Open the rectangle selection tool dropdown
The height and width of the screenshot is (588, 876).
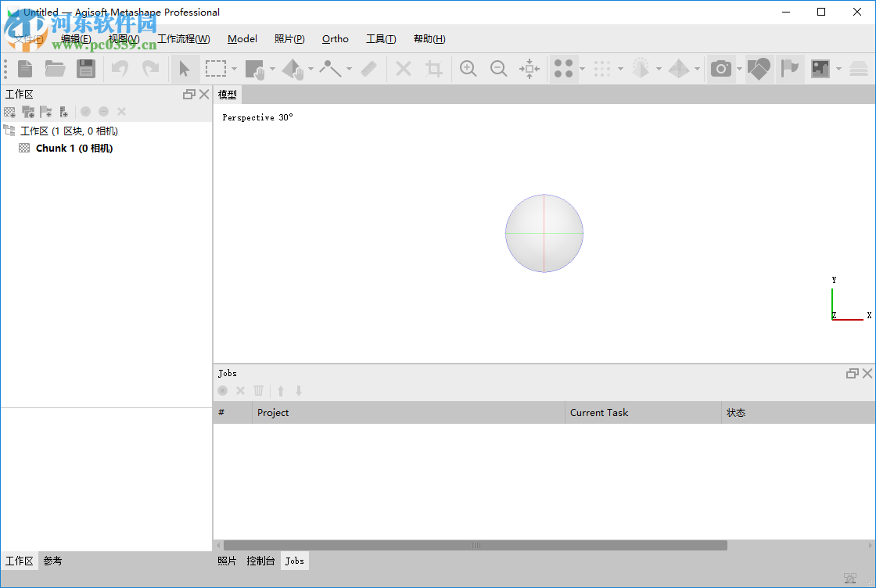coord(232,69)
